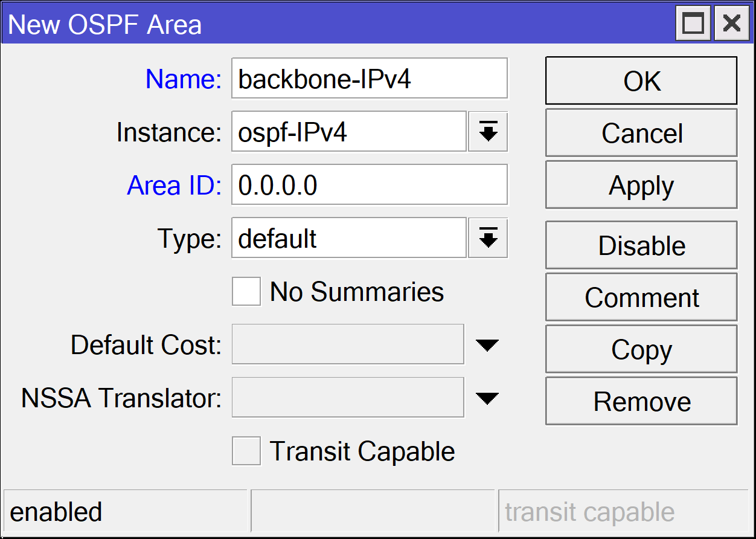
Task: Toggle No Summaries off after checking
Action: click(246, 291)
